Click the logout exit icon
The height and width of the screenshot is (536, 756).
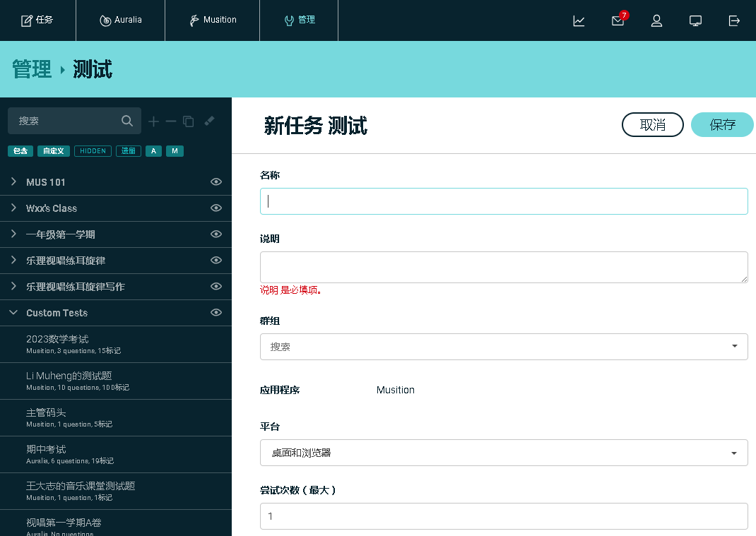tap(734, 20)
